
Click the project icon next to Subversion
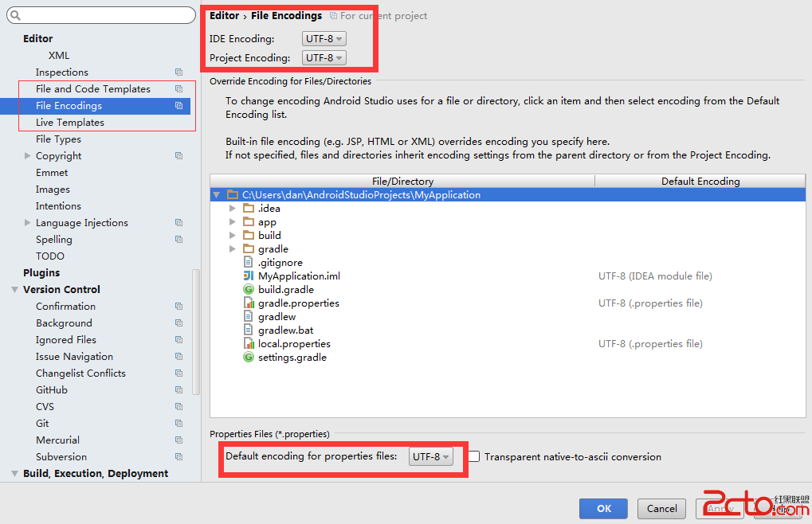(x=178, y=457)
